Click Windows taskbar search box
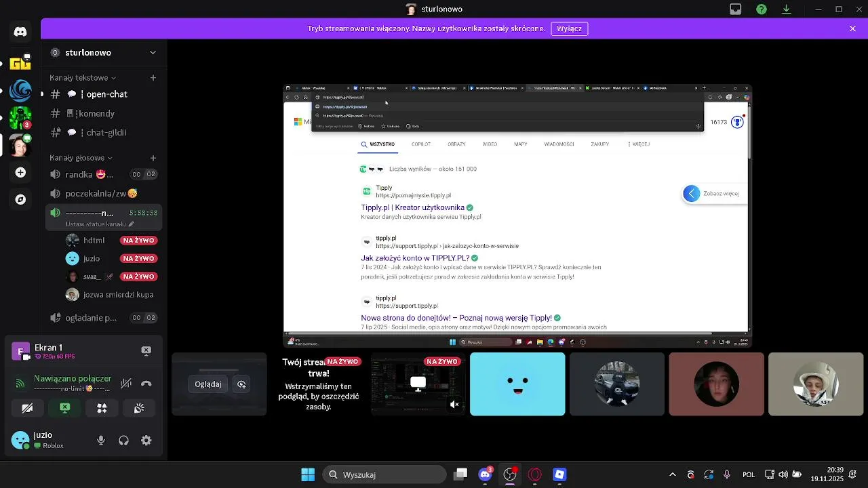This screenshot has width=868, height=488. point(384,474)
